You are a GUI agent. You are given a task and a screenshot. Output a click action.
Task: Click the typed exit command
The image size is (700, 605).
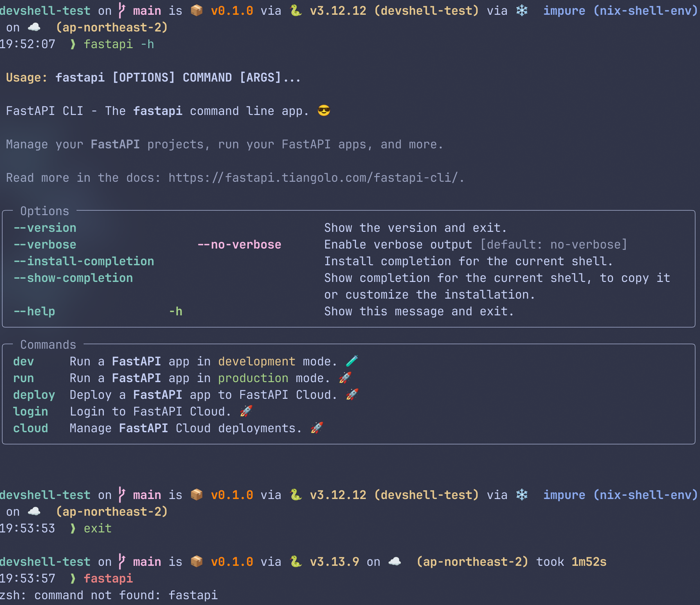[x=98, y=528]
